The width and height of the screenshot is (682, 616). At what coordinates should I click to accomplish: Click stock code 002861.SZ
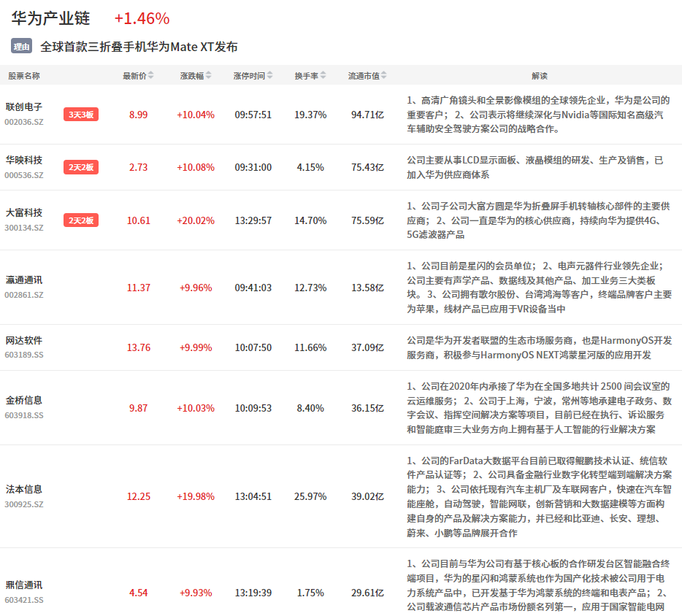(24, 295)
